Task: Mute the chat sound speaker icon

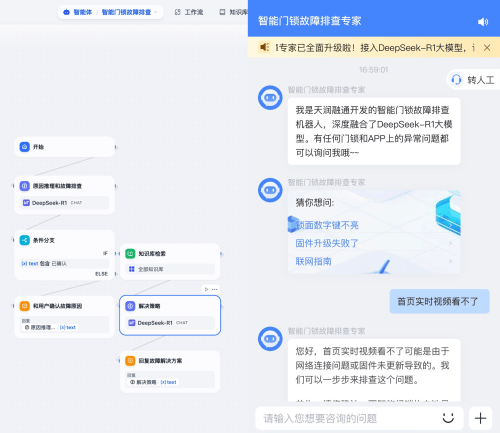Action: click(483, 22)
